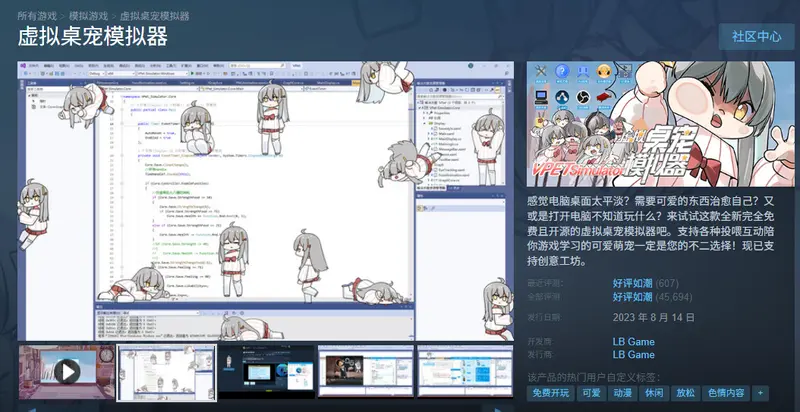Click the publisher name LB Game

(x=633, y=355)
